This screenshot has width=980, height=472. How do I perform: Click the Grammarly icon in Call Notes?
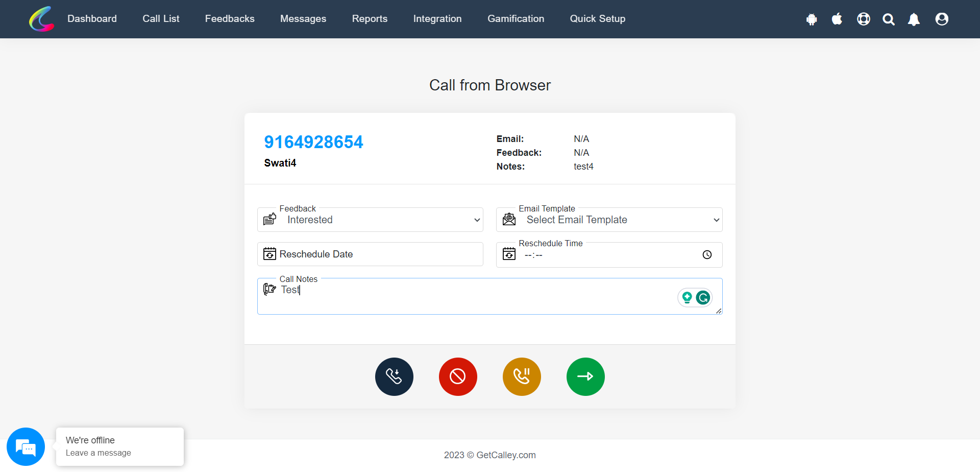(703, 297)
